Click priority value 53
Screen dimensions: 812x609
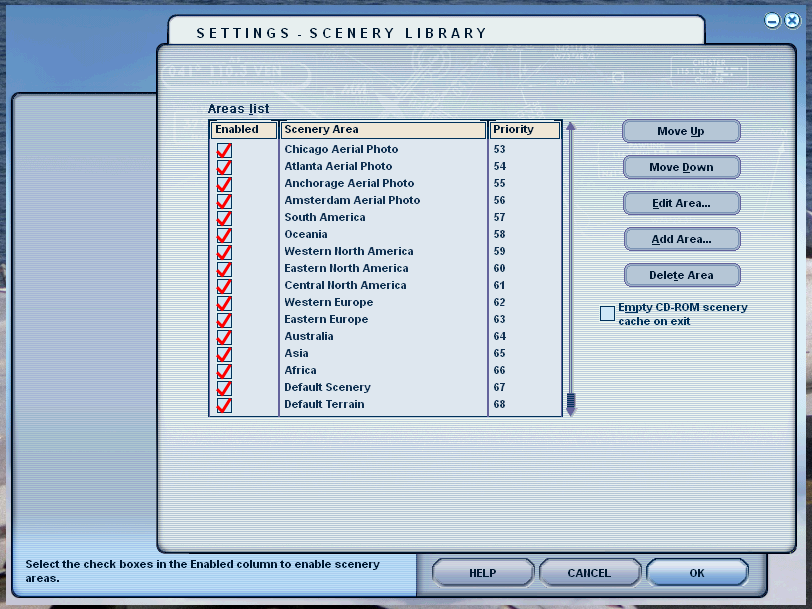(499, 149)
